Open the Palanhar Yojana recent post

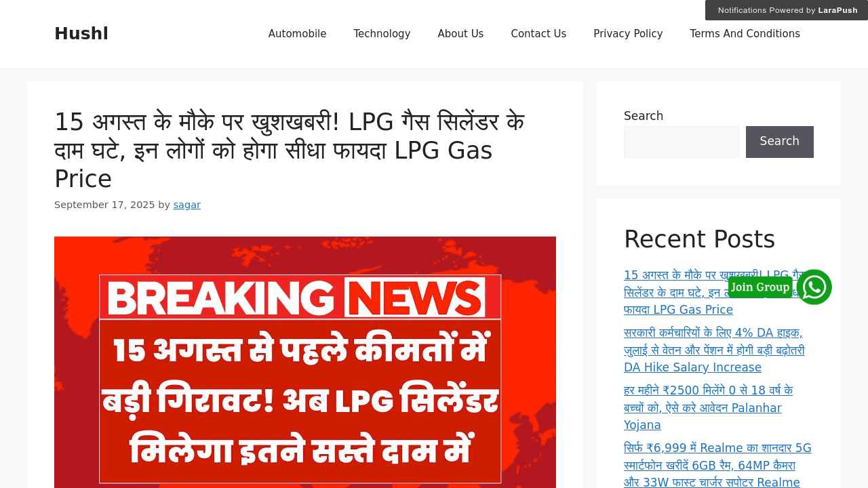click(x=709, y=408)
